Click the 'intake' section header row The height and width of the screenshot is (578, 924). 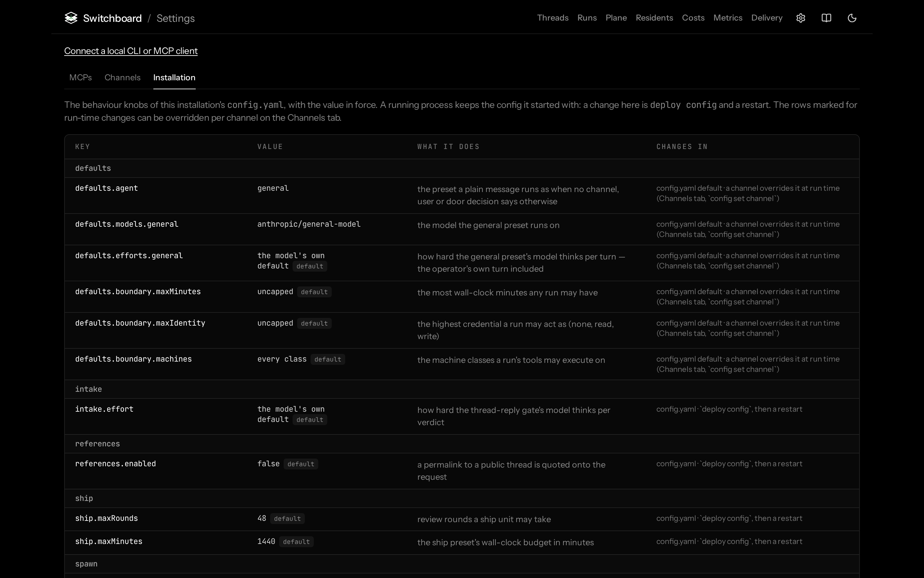[462, 389]
